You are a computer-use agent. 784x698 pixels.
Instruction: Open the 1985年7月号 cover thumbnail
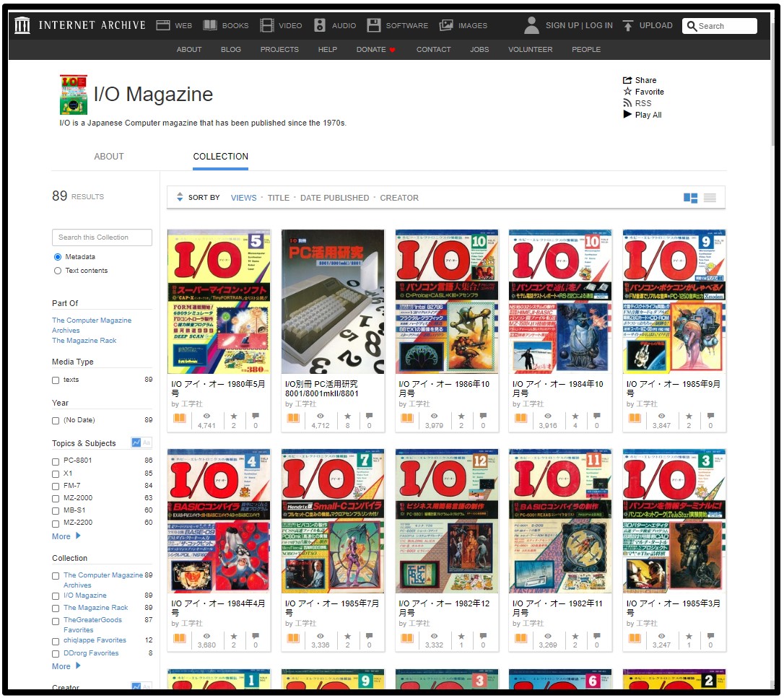pyautogui.click(x=333, y=521)
